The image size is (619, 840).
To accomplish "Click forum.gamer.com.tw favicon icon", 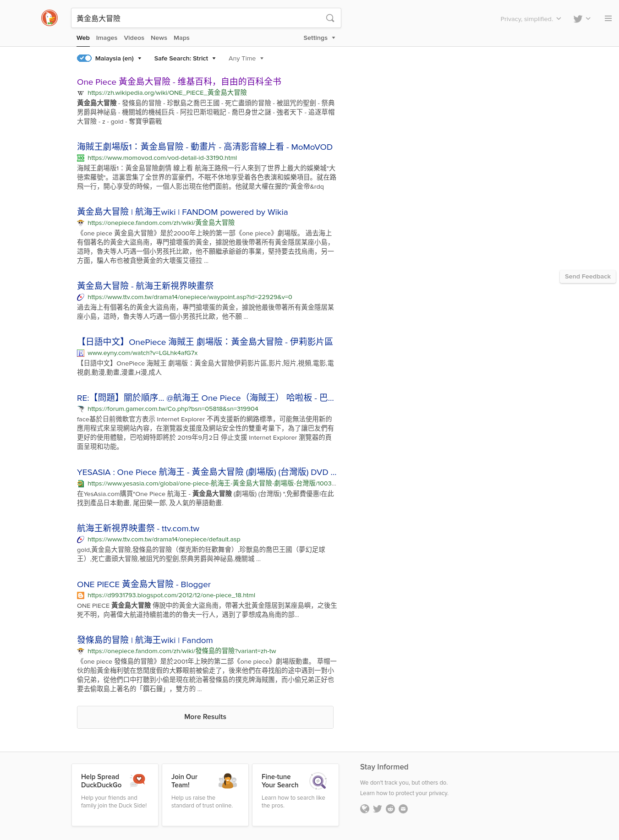I will pyautogui.click(x=81, y=409).
